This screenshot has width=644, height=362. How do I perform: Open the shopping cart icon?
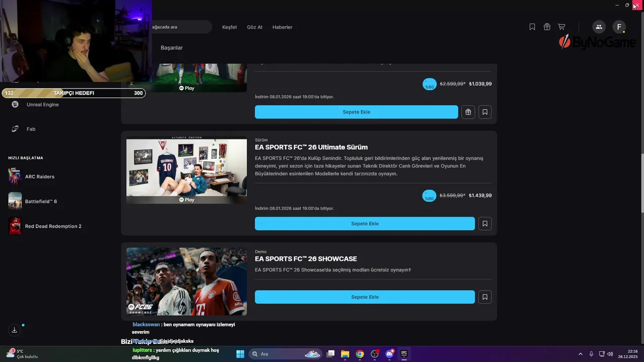point(561,27)
